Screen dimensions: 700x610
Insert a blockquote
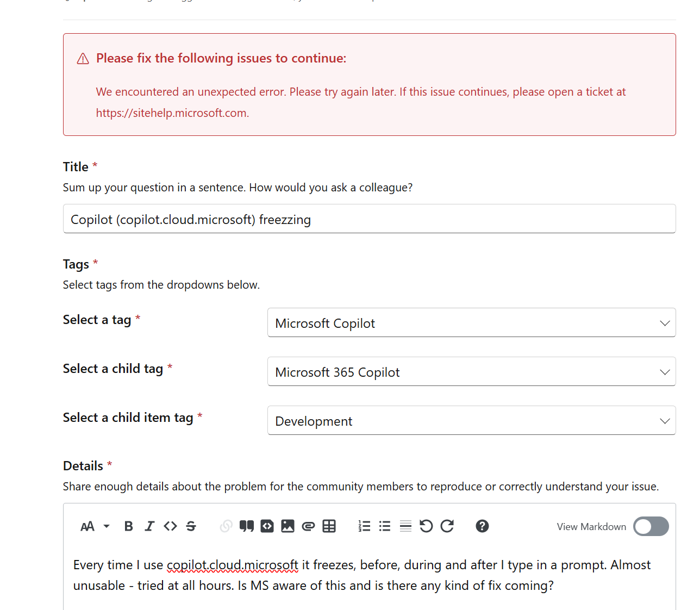tap(247, 526)
